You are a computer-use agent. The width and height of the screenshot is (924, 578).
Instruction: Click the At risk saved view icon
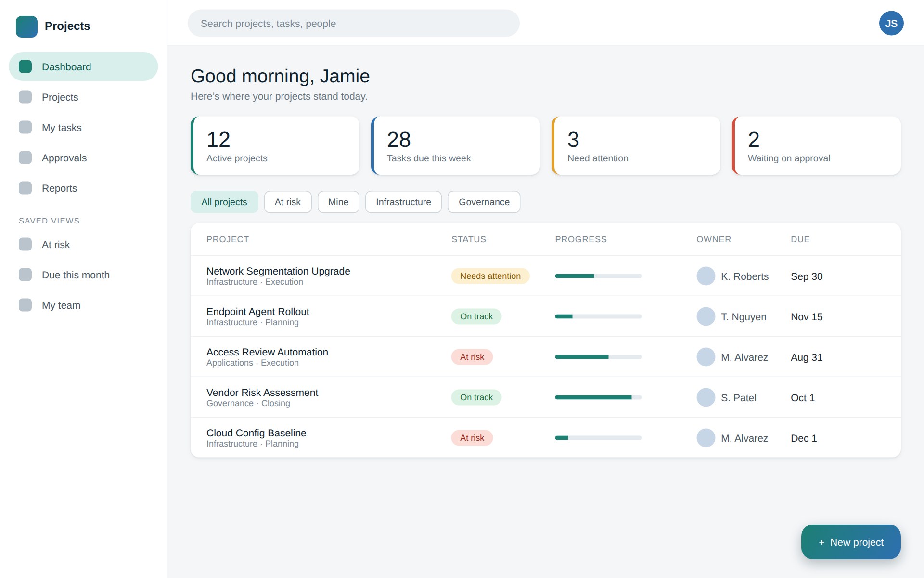point(26,244)
